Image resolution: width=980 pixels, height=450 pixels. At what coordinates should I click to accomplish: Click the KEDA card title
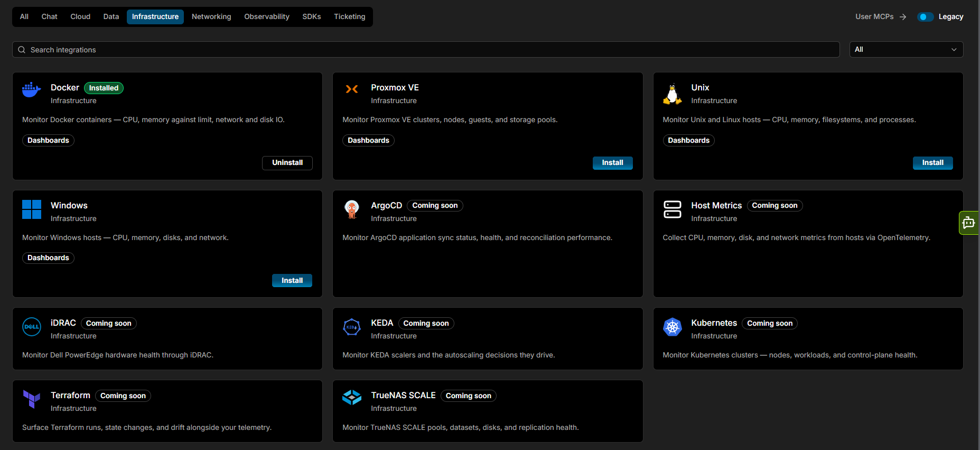[x=382, y=323]
